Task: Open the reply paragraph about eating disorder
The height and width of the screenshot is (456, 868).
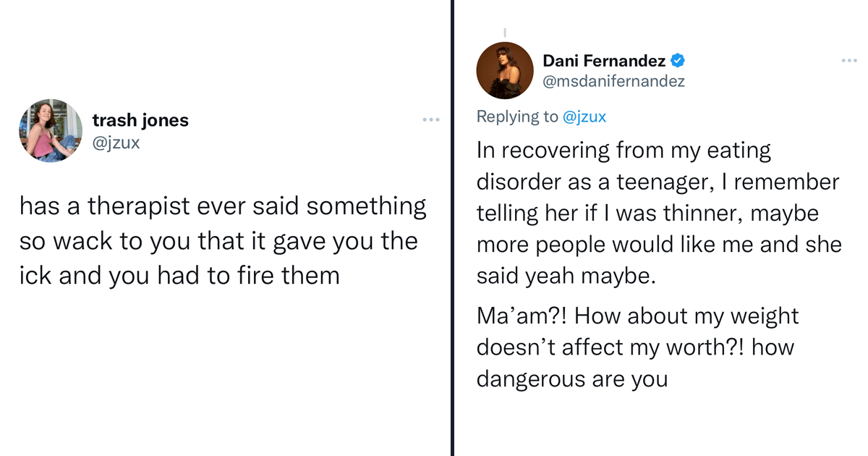Action: [658, 213]
